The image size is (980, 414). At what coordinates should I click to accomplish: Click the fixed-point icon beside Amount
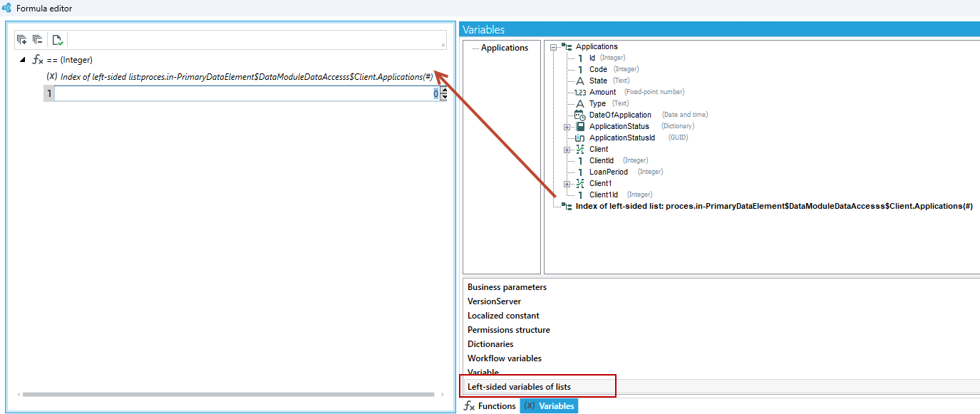click(x=579, y=93)
